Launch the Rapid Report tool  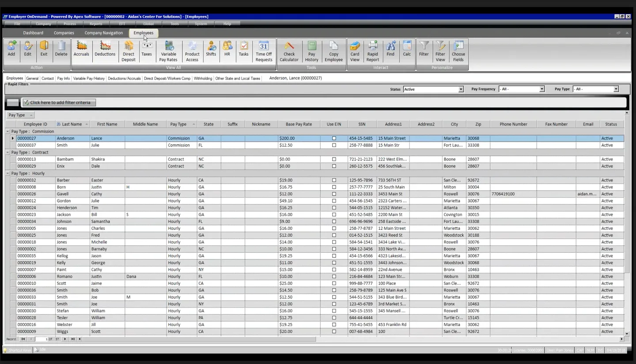(x=372, y=49)
